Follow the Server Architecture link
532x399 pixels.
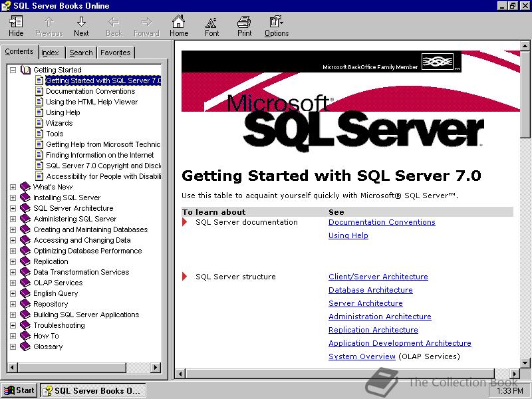point(365,303)
